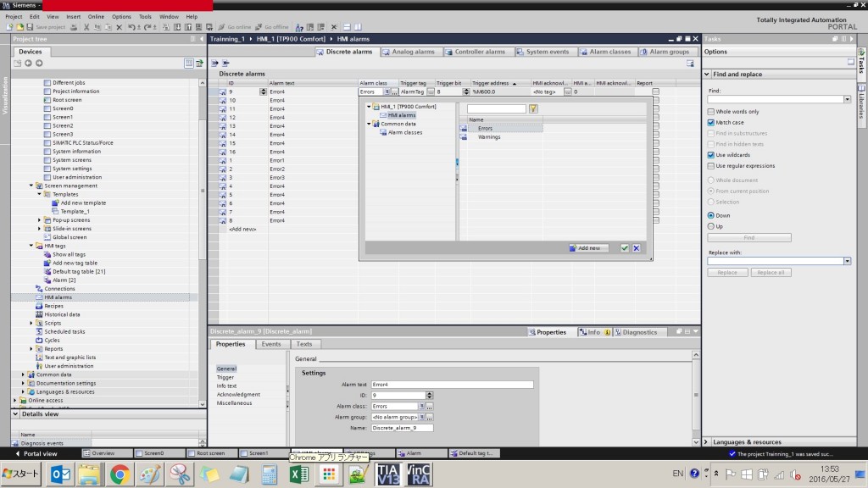Select the Down search direction

click(x=711, y=215)
